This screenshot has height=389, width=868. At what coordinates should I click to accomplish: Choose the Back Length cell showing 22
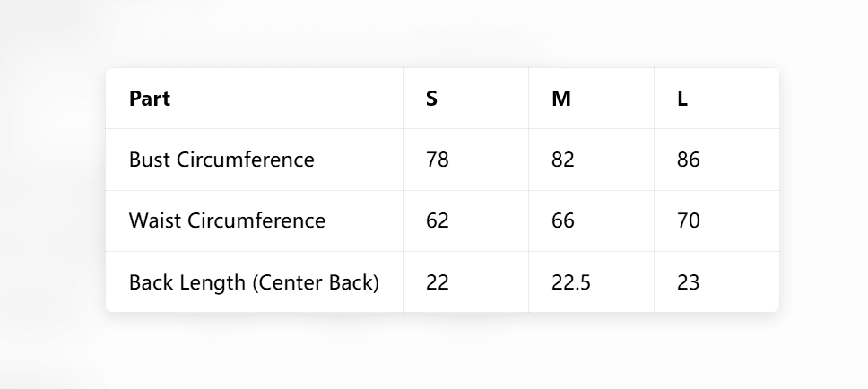pos(438,282)
